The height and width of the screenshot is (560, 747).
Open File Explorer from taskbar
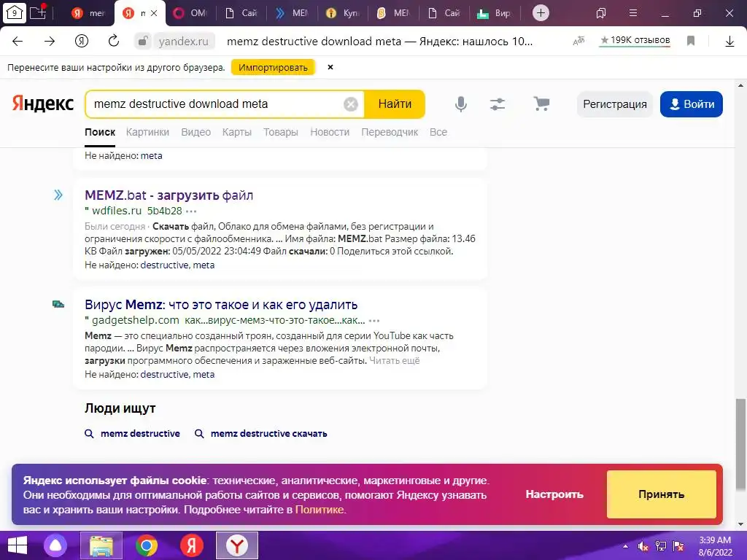click(x=101, y=545)
